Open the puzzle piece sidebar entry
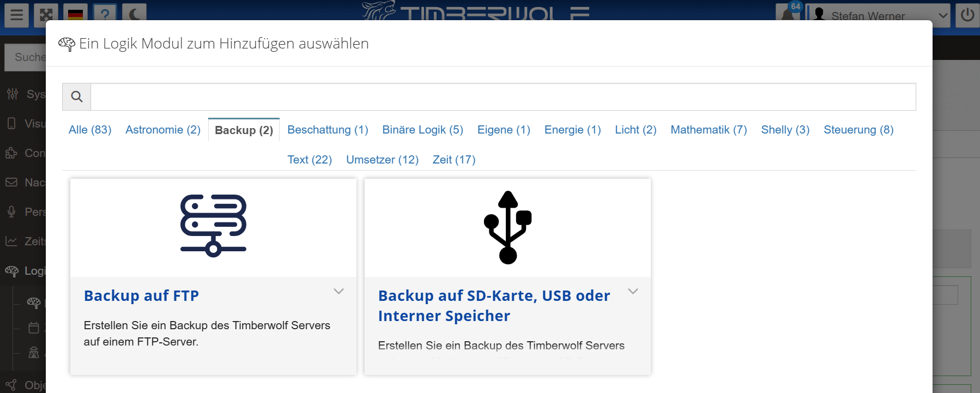980x393 pixels. pyautogui.click(x=11, y=153)
